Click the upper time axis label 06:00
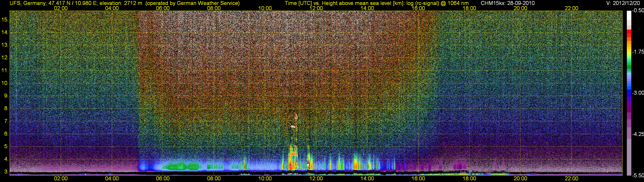Screen dimensions: 644x182 (163, 8)
